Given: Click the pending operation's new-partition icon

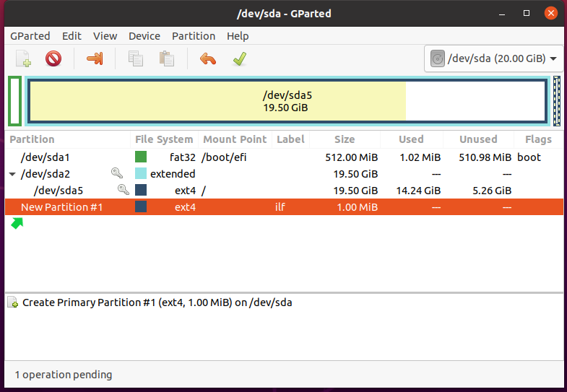Looking at the screenshot, I should pos(13,302).
